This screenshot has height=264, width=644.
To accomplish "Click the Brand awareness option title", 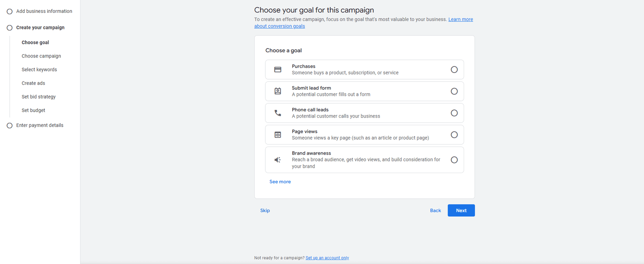I will pyautogui.click(x=312, y=153).
